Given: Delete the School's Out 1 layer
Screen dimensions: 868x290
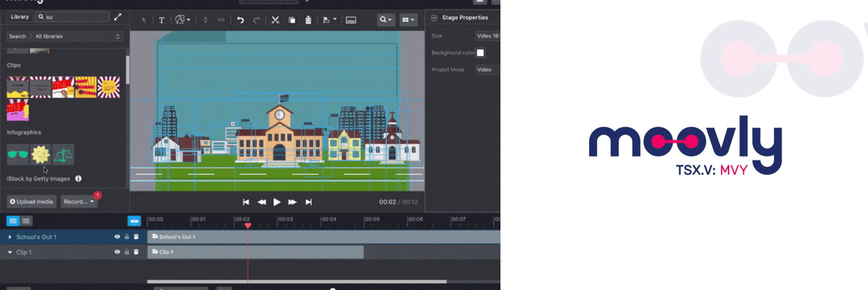Looking at the screenshot, I should tap(136, 237).
